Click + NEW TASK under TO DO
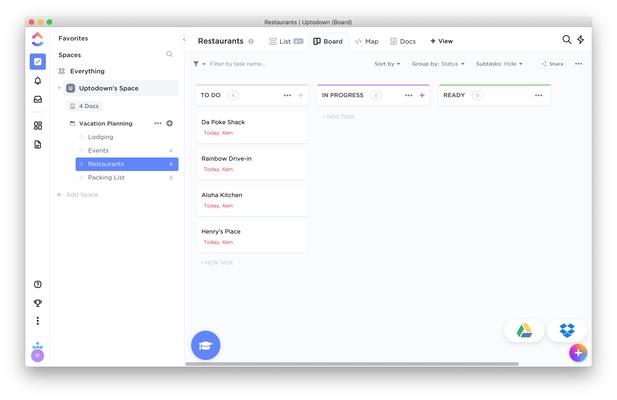 tap(217, 263)
